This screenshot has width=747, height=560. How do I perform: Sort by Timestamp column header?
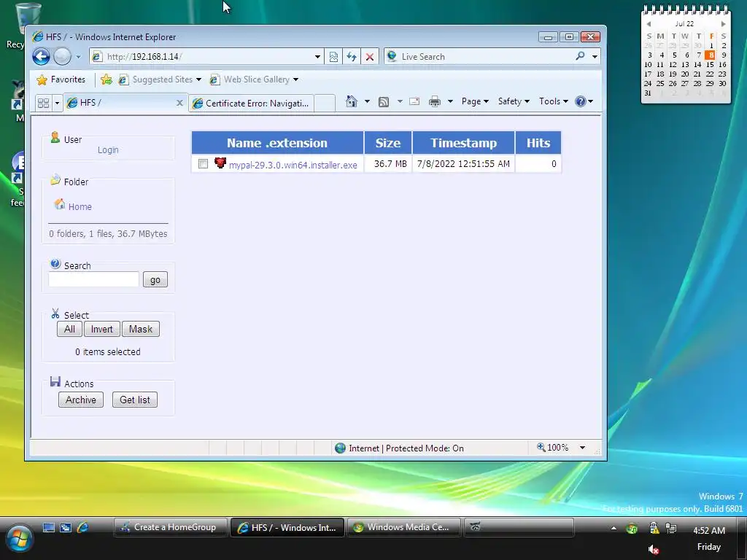(x=463, y=143)
